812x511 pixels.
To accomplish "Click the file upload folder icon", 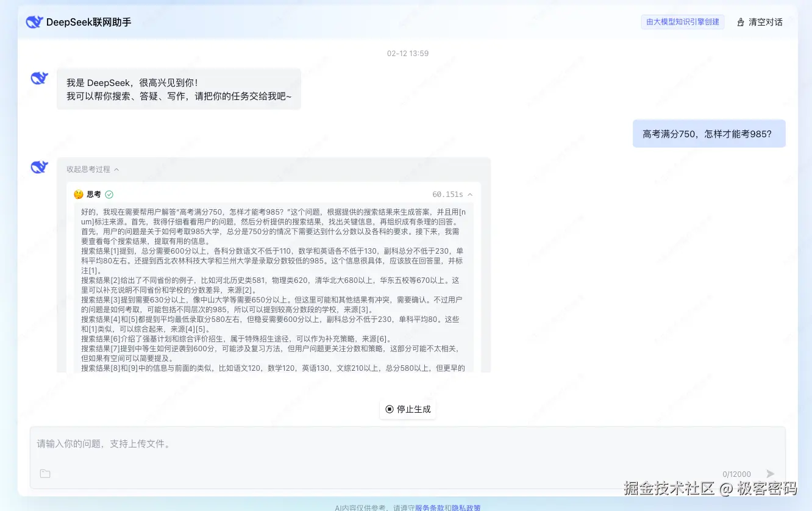I will point(45,473).
